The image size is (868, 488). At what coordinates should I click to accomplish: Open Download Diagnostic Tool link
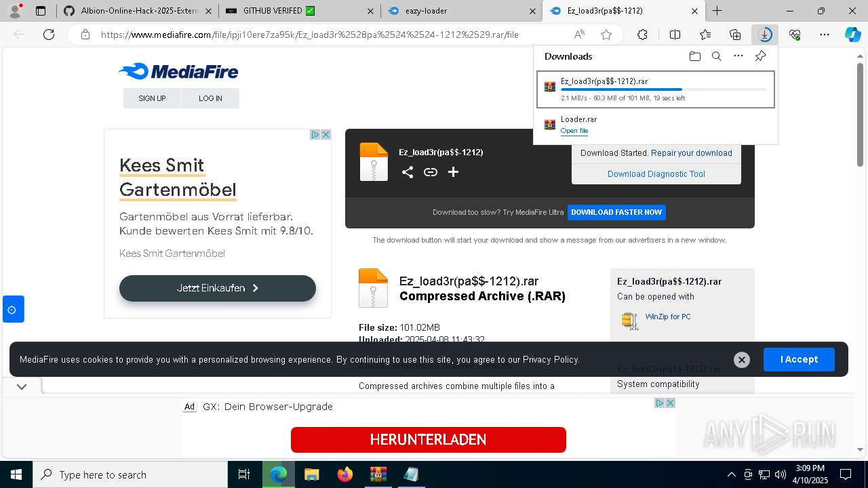click(656, 174)
